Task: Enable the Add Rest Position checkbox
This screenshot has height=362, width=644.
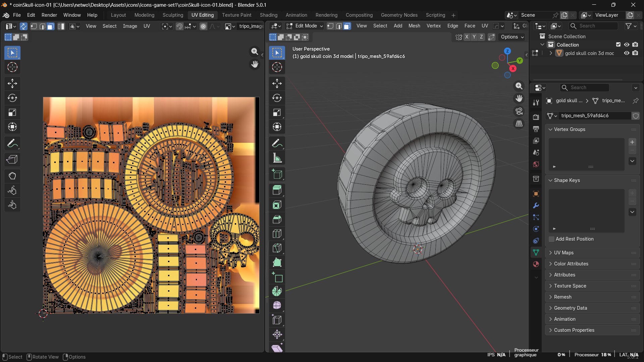Action: pyautogui.click(x=551, y=239)
